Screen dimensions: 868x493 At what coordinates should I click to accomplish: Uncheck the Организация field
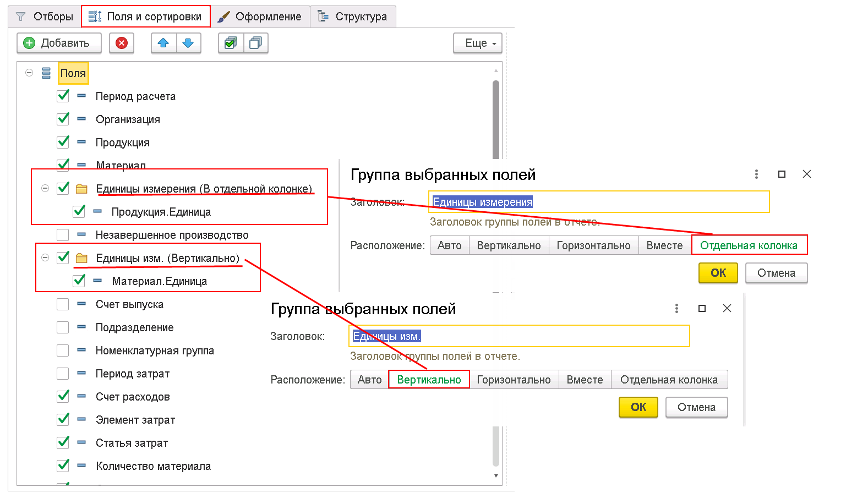pos(63,119)
